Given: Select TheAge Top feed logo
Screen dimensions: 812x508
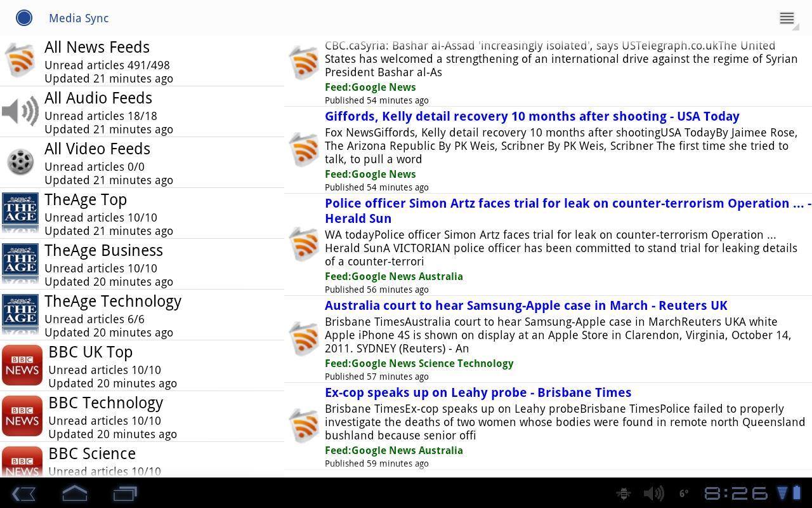Looking at the screenshot, I should pos(20,213).
